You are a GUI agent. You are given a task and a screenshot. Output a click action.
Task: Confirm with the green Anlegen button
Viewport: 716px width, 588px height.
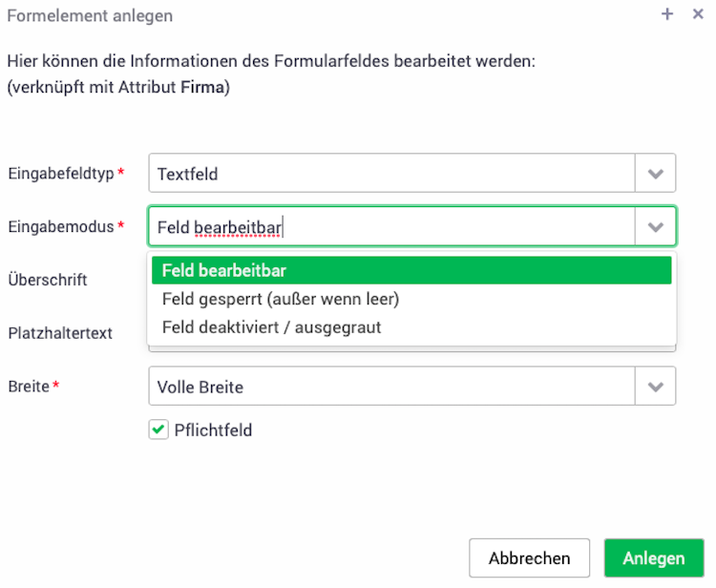654,557
